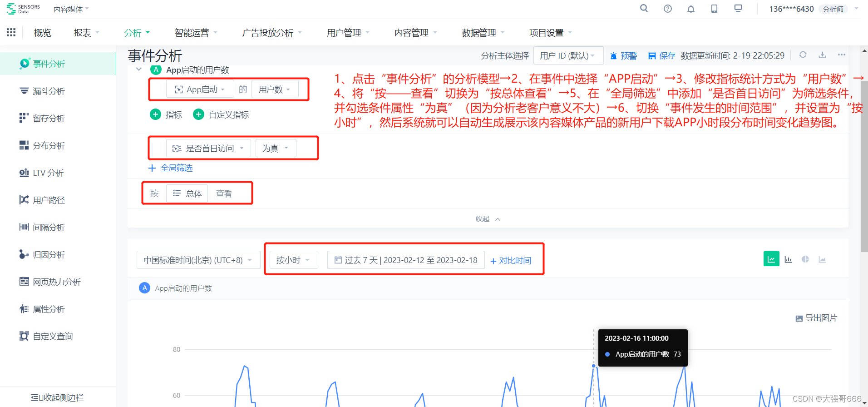868x407 pixels.
Task: Refresh data with the reload icon
Action: point(803,55)
